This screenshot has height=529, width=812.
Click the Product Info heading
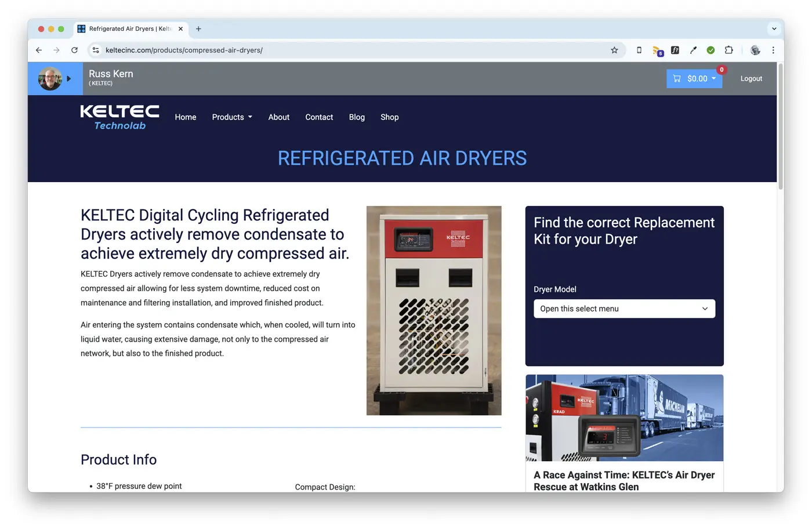point(118,459)
